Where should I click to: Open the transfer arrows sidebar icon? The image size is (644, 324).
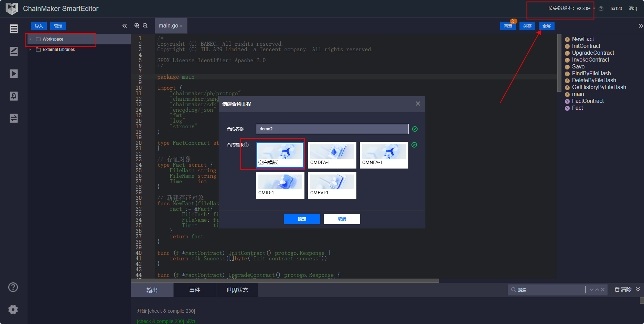click(14, 118)
